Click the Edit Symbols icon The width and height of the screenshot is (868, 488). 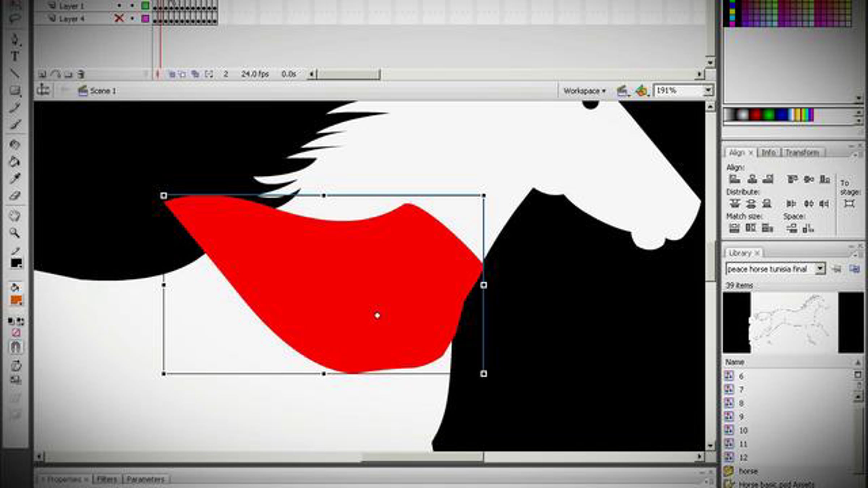point(642,91)
